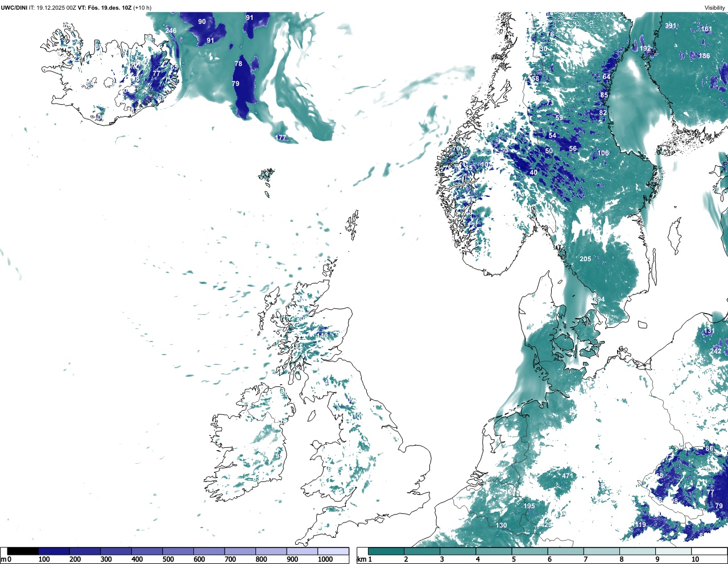Image resolution: width=728 pixels, height=564 pixels.
Task: Click the '85' visibility value in northern Sweden
Action: [604, 95]
